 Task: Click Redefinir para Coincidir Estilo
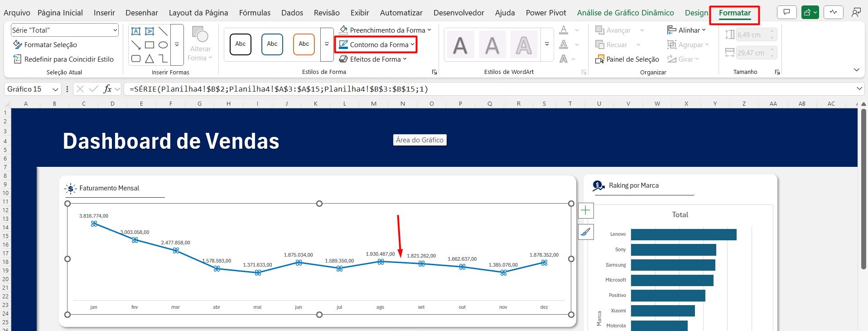[63, 59]
